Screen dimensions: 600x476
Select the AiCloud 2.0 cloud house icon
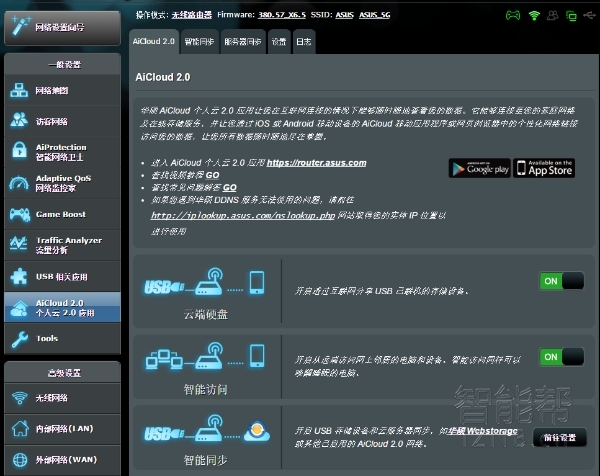(19, 308)
